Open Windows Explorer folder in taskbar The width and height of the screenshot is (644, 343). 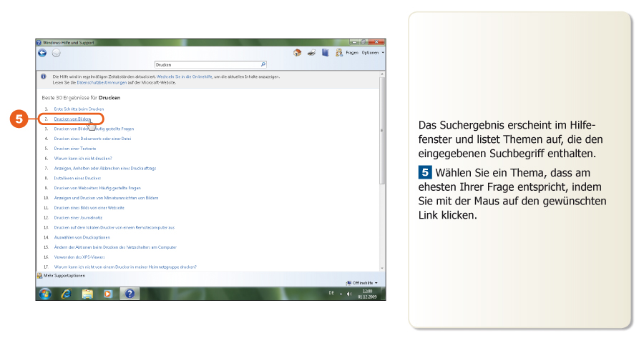coord(87,293)
